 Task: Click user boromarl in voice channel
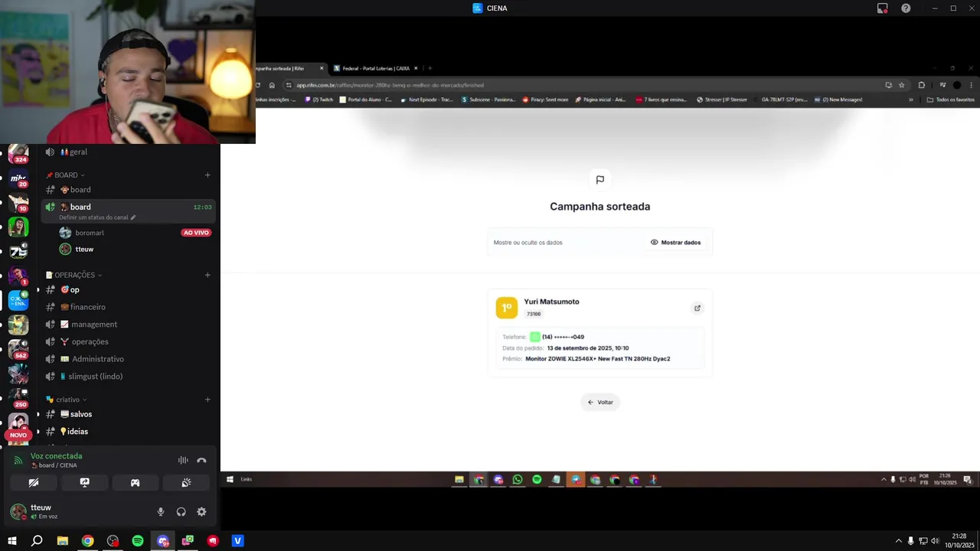[x=90, y=233]
